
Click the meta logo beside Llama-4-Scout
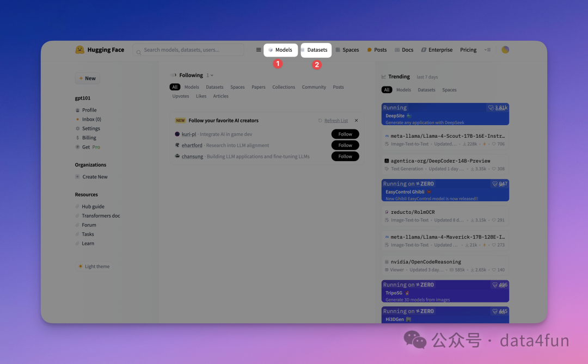387,136
